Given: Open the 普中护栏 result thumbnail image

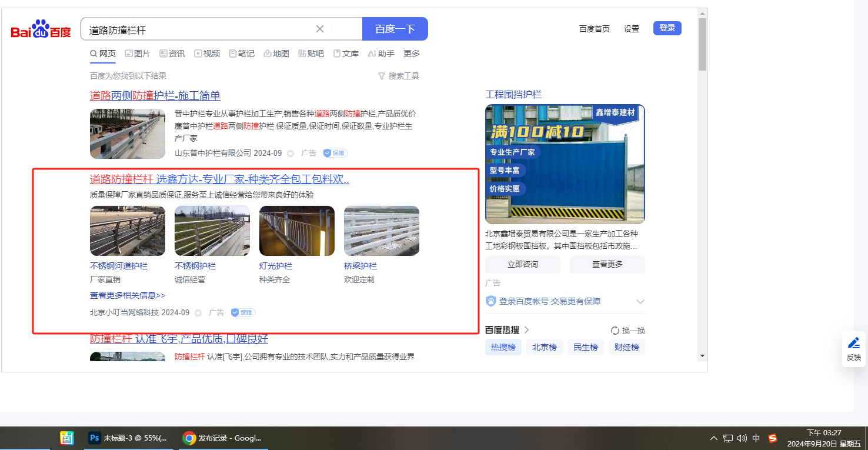Looking at the screenshot, I should pos(128,134).
